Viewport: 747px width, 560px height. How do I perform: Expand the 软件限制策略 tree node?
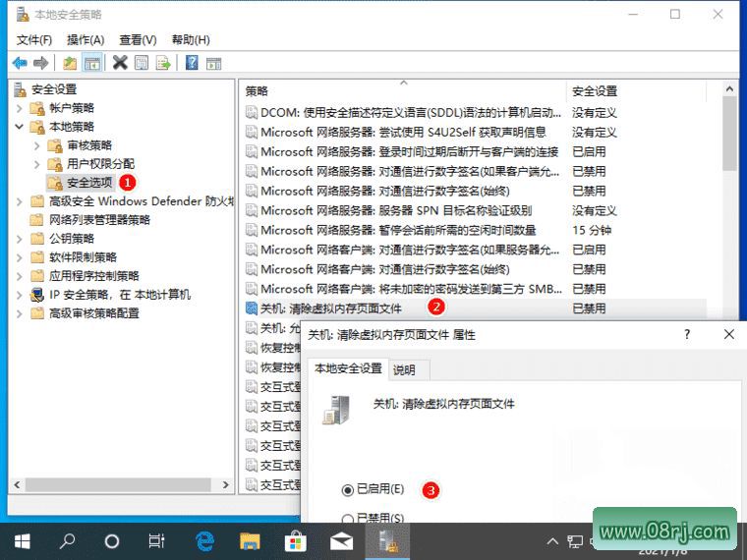coord(19,257)
